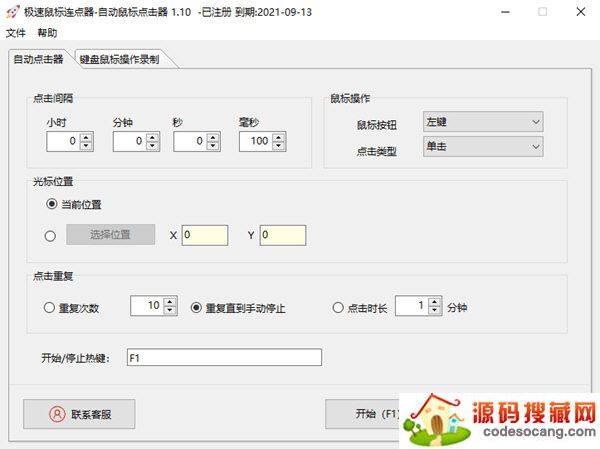Viewport: 600px width, 449px height.
Task: Decrease 点击时长 minutes with down arrow
Action: click(x=434, y=310)
